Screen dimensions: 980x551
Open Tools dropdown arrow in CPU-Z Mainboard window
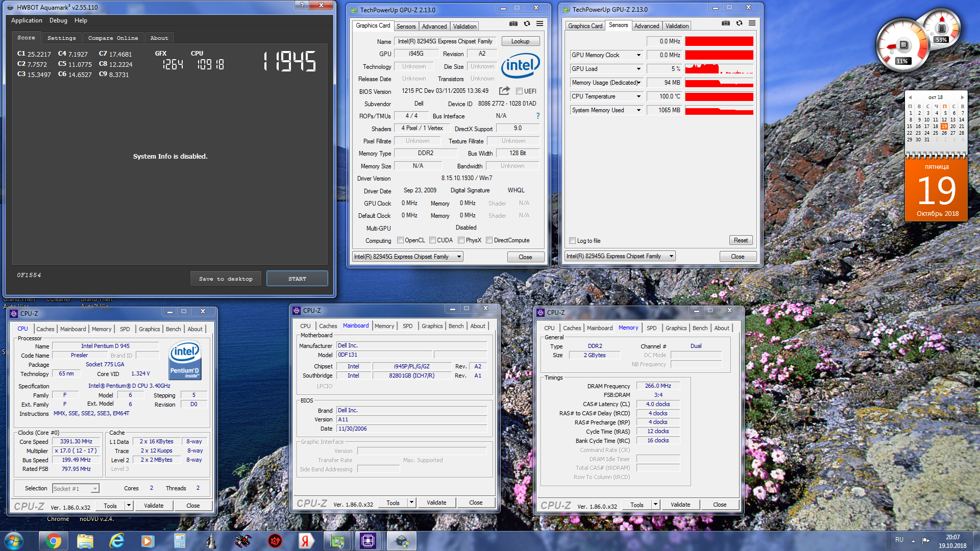411,503
